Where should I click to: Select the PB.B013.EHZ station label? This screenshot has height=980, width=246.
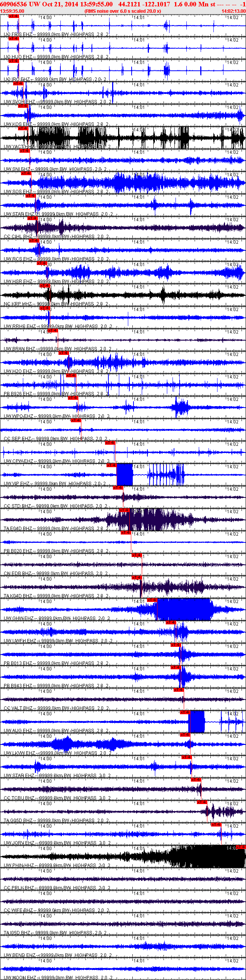(x=56, y=663)
